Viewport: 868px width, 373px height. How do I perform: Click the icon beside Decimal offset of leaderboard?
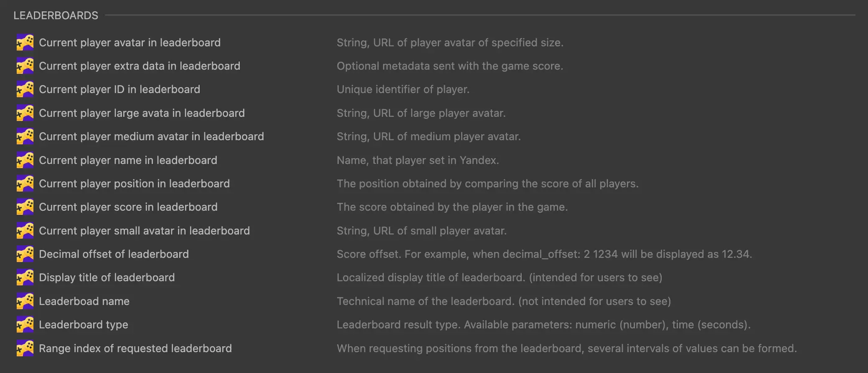click(x=25, y=254)
